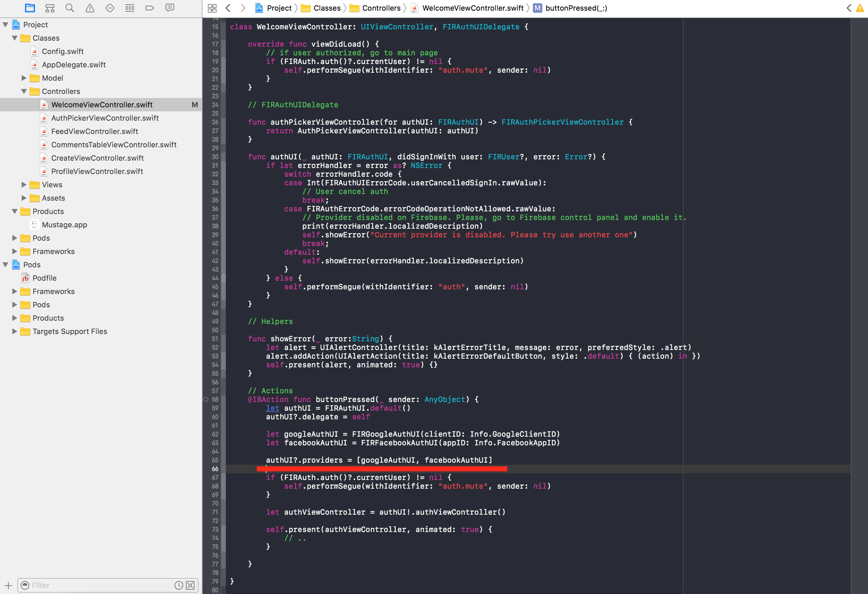Open the Symbol navigator tab
This screenshot has height=594, width=868.
tap(50, 8)
